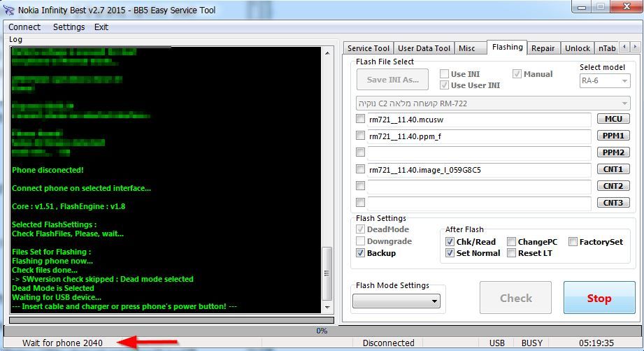This screenshot has height=351, width=644.
Task: Tick the checkbox for the PPM2 row
Action: coord(360,152)
